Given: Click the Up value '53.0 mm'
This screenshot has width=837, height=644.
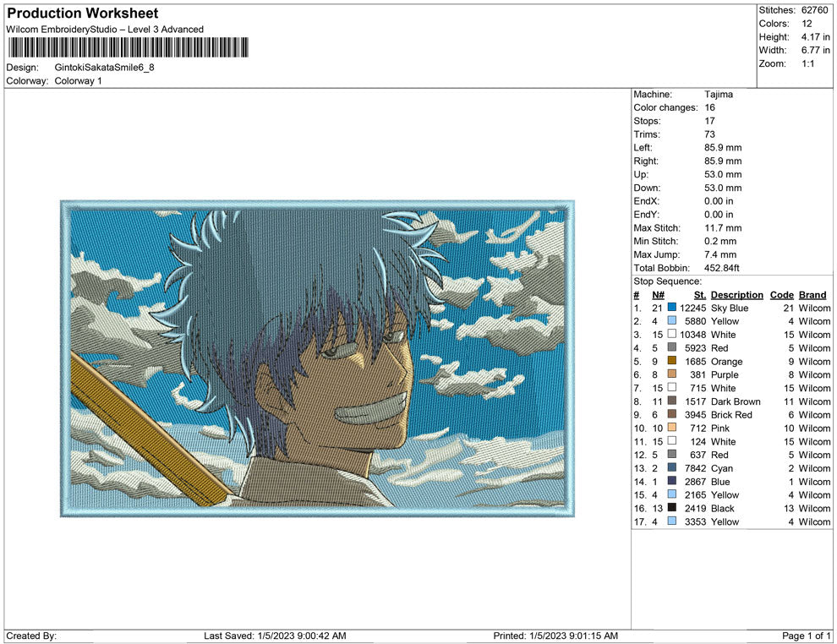Looking at the screenshot, I should 724,174.
